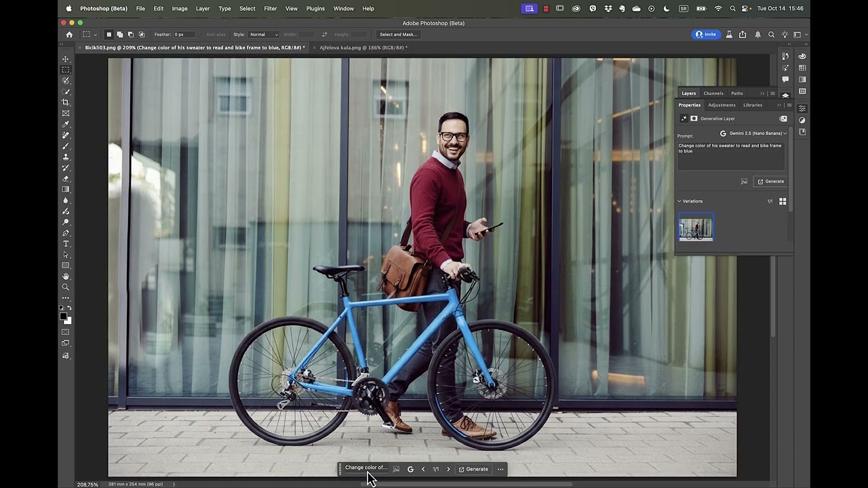Image resolution: width=868 pixels, height=488 pixels.
Task: Select the Zoom tool in toolbar
Action: pos(66,287)
